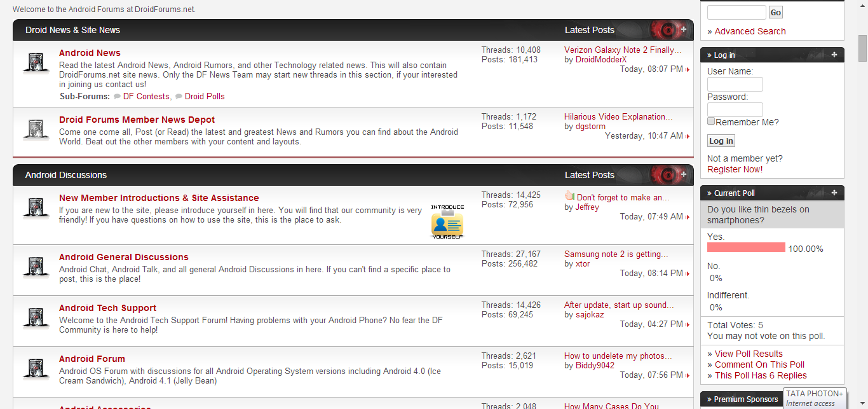868x409 pixels.
Task: Click the Password input field
Action: coord(735,110)
